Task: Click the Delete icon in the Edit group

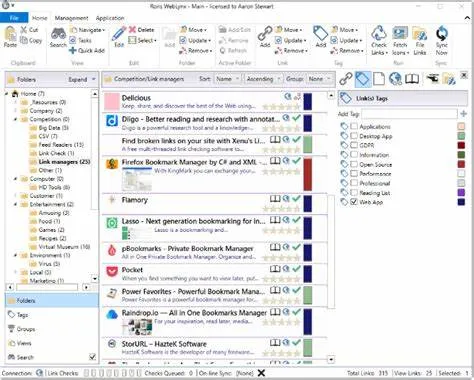Action: (132, 30)
